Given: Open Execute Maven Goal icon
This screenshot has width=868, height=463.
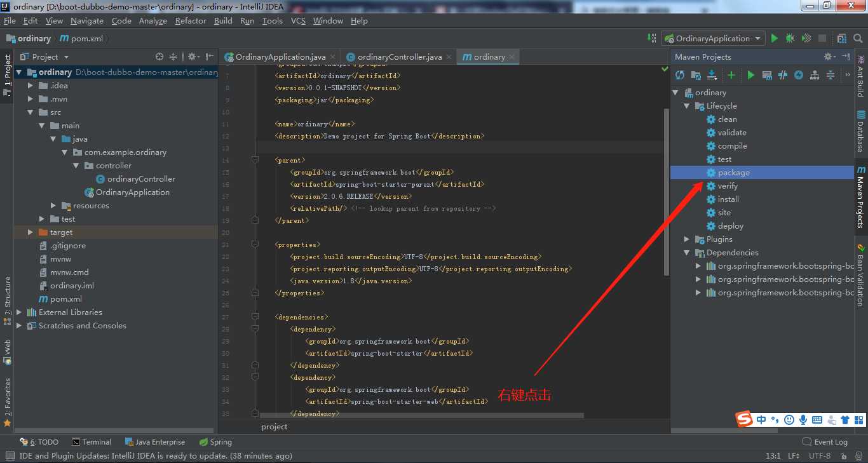Looking at the screenshot, I should [767, 75].
